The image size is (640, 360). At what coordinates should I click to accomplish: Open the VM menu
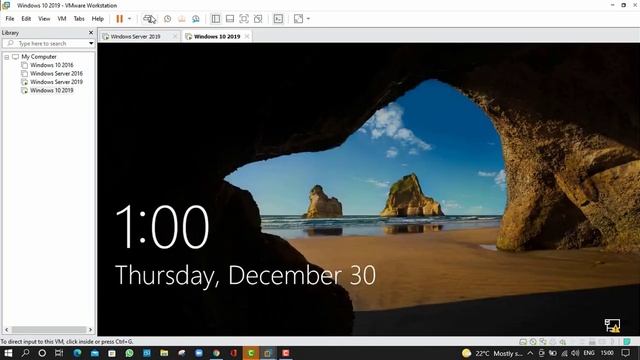[62, 19]
